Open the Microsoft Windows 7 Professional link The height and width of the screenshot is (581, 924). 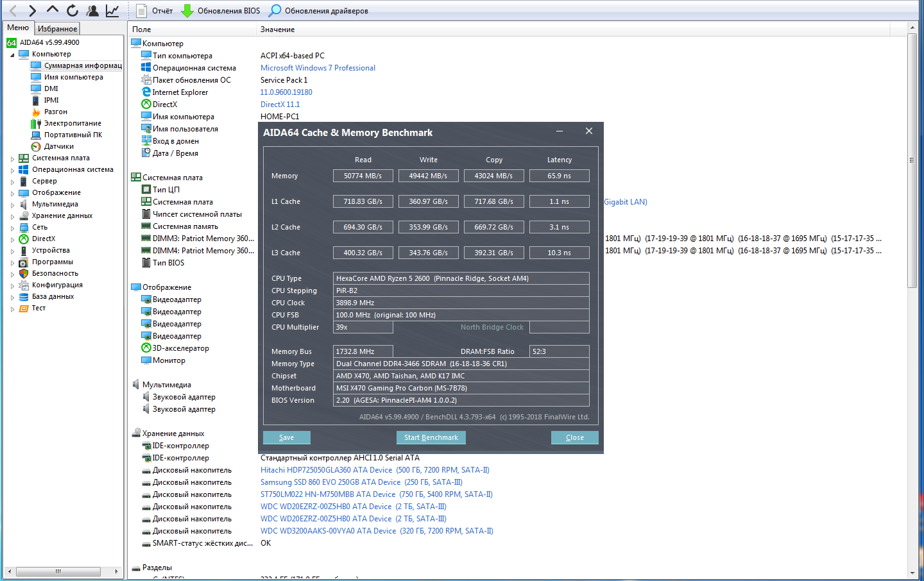(318, 68)
